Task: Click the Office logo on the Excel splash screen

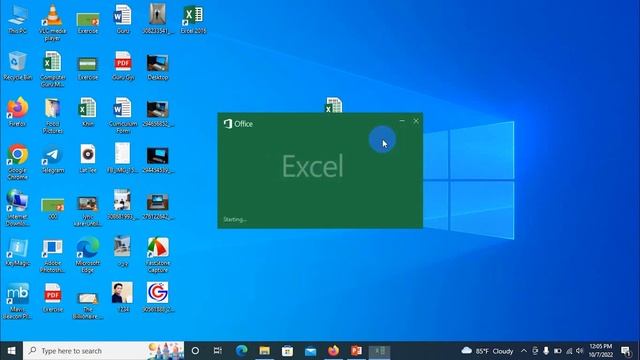Action: pyautogui.click(x=238, y=124)
